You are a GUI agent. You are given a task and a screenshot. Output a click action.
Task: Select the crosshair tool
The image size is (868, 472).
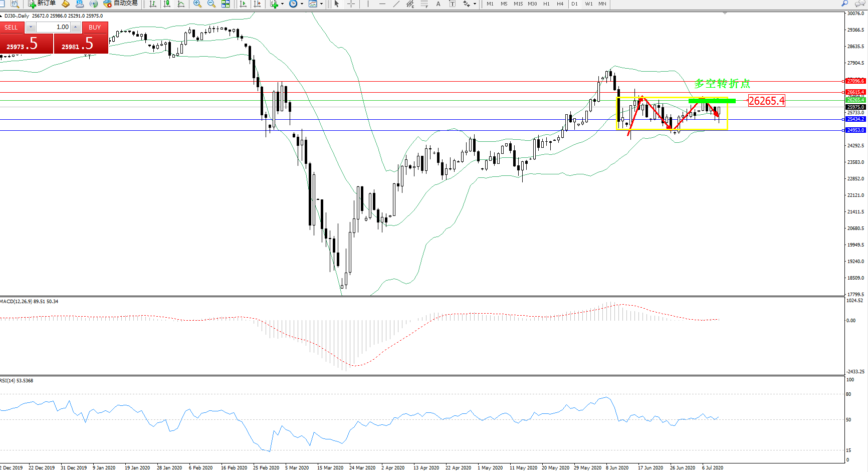[351, 4]
